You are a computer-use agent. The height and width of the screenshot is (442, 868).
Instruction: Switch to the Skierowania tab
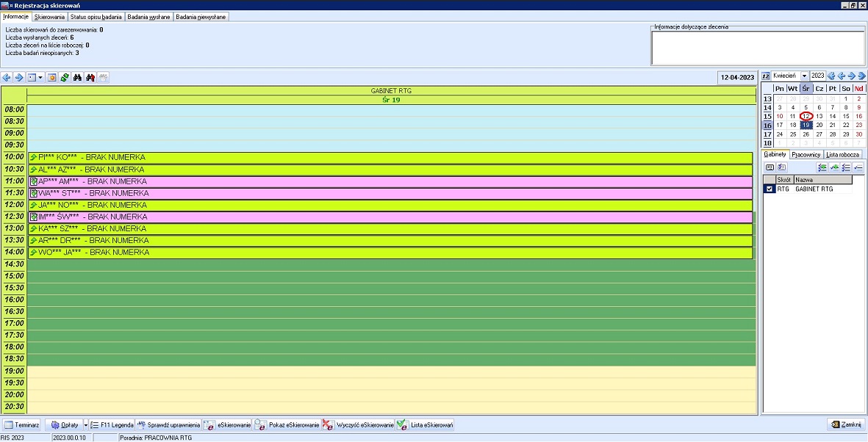coord(49,16)
